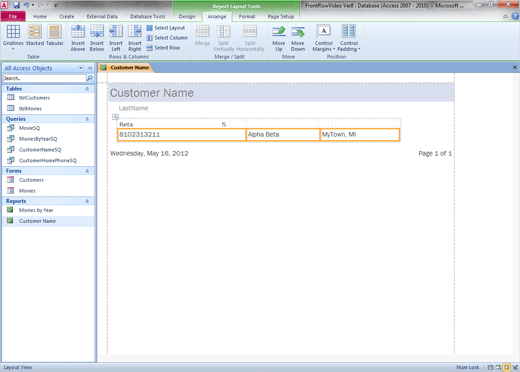Collapse the Forms group
Screen dimensions: 520x372
point(87,171)
